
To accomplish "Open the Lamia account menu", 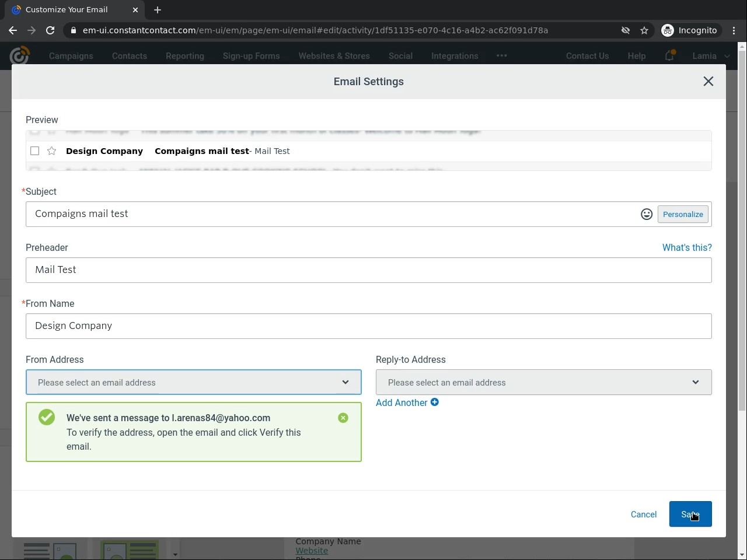I will pyautogui.click(x=710, y=56).
